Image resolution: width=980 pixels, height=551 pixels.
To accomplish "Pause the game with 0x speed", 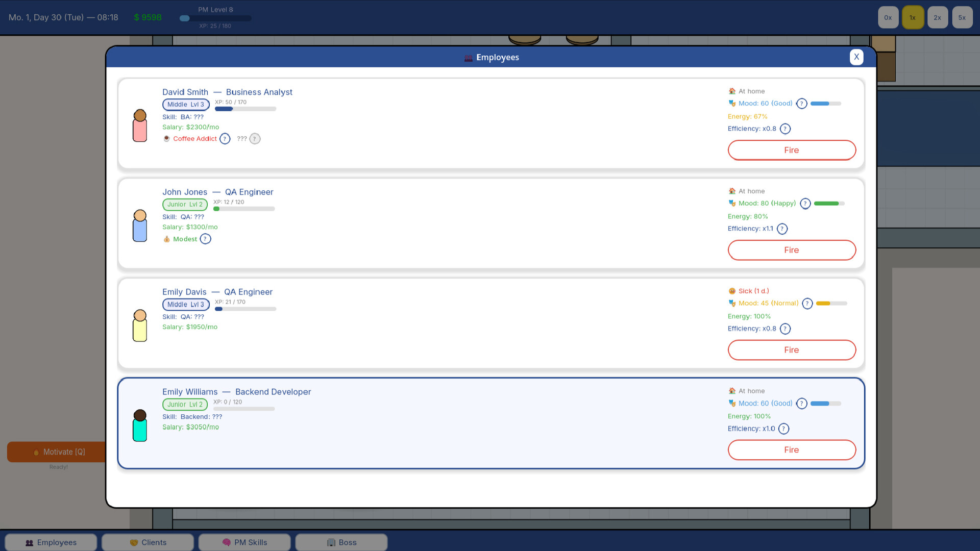I will point(888,17).
